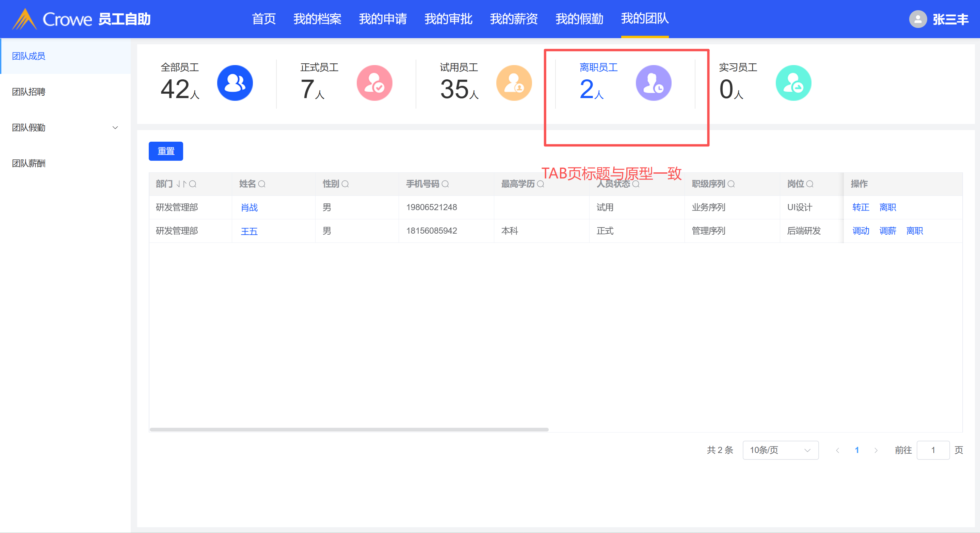This screenshot has width=980, height=533.
Task: Go to next page using right chevron
Action: tap(876, 450)
